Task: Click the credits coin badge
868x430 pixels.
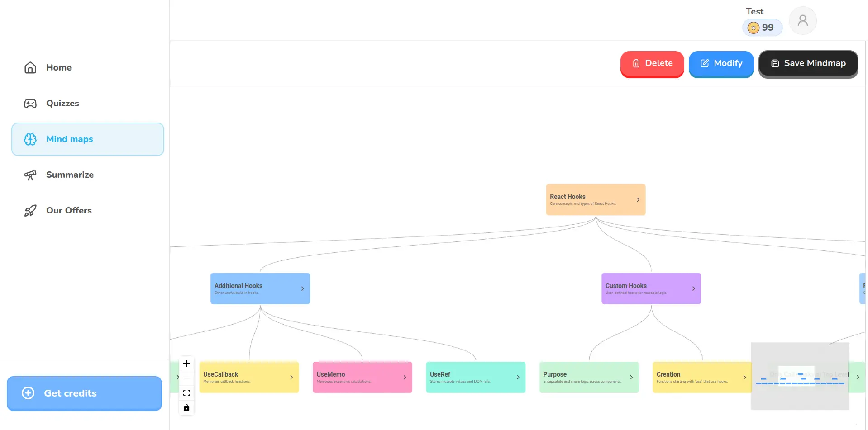Action: pyautogui.click(x=762, y=28)
